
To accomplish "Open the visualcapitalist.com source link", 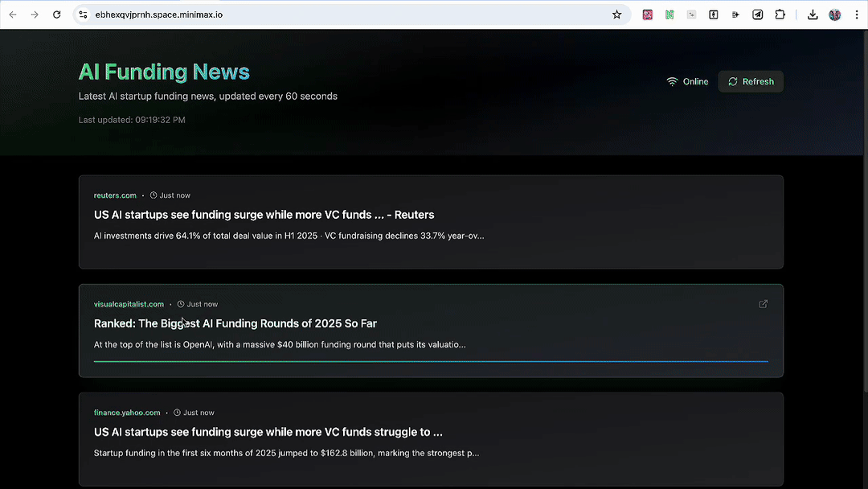I will click(129, 304).
